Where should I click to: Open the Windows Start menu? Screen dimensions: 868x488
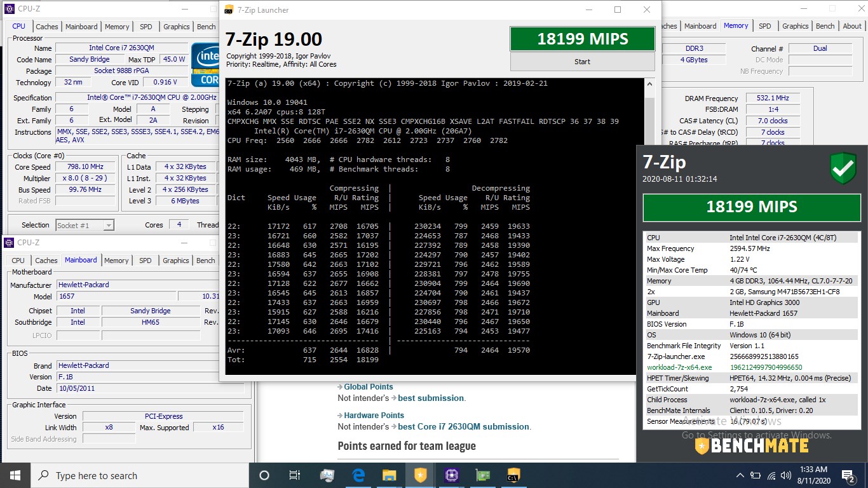pyautogui.click(x=15, y=475)
